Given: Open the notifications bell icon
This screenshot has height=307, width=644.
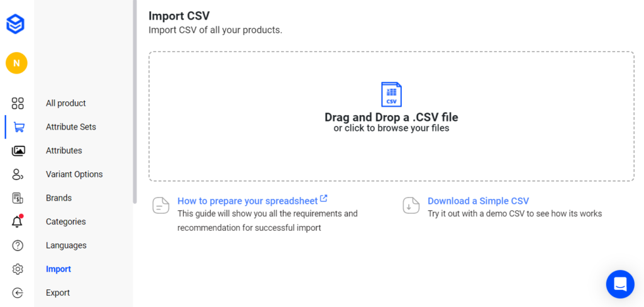Looking at the screenshot, I should [18, 221].
